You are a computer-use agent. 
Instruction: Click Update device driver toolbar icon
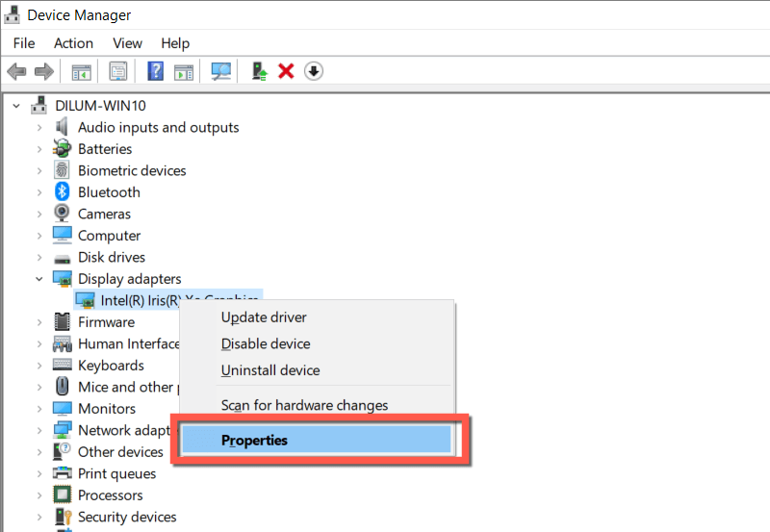(259, 71)
